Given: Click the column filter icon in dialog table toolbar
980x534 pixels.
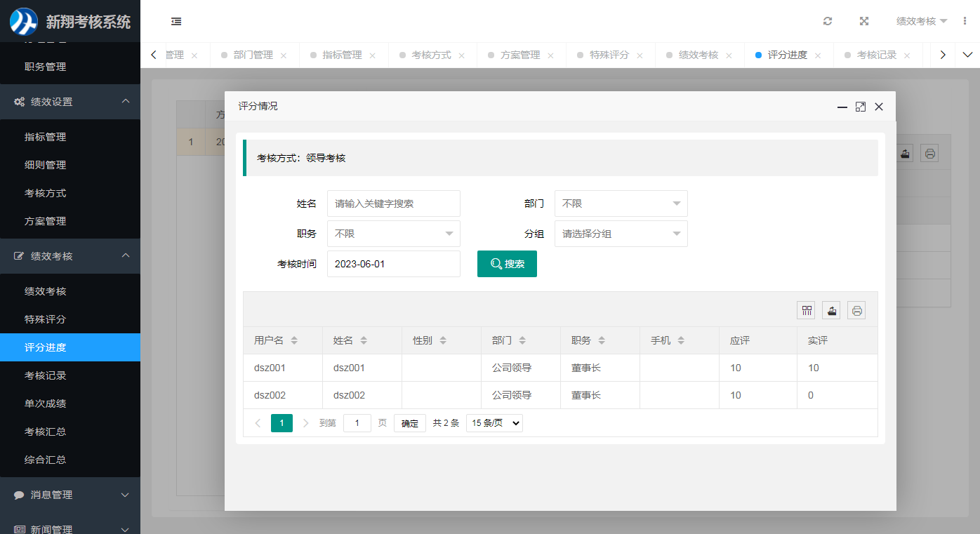Looking at the screenshot, I should pyautogui.click(x=806, y=310).
